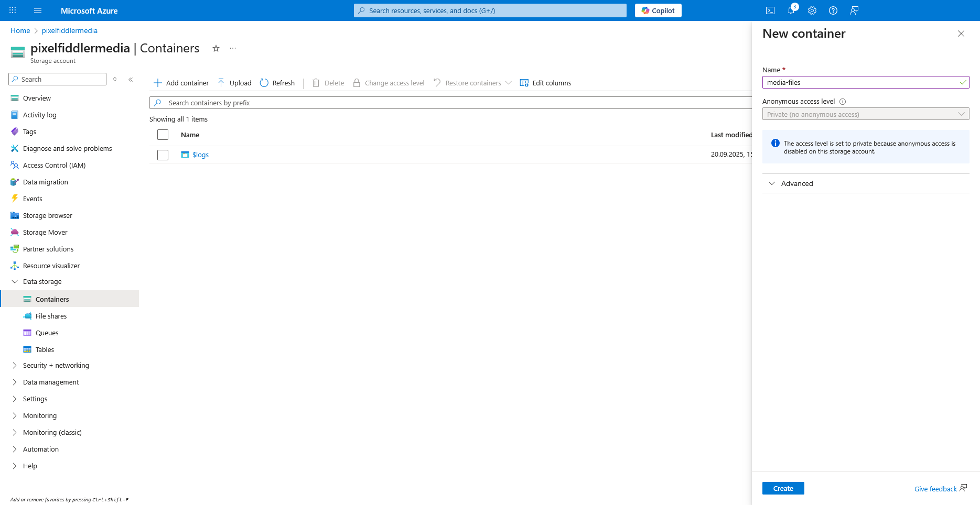Expand Security + networking menu group
This screenshot has width=980, height=505.
pyautogui.click(x=56, y=366)
